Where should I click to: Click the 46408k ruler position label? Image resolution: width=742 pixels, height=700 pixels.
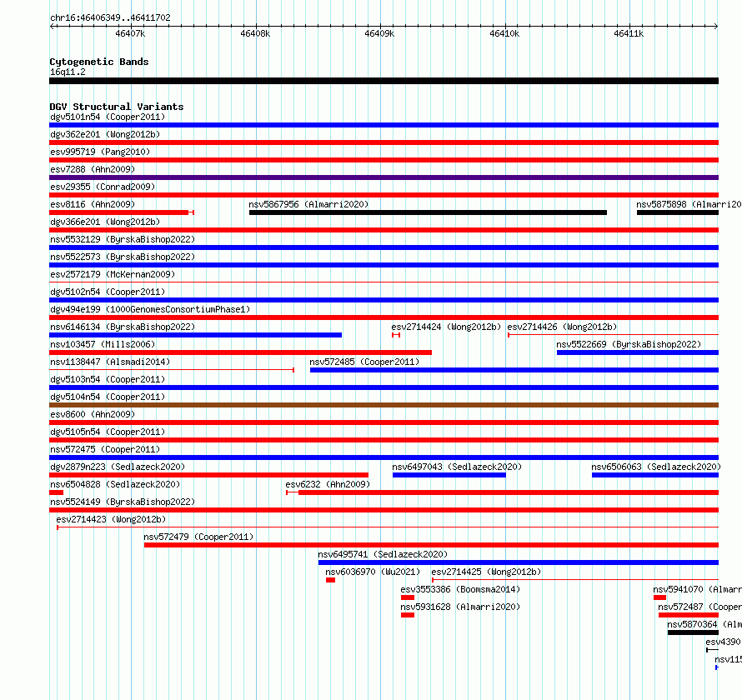click(x=255, y=33)
